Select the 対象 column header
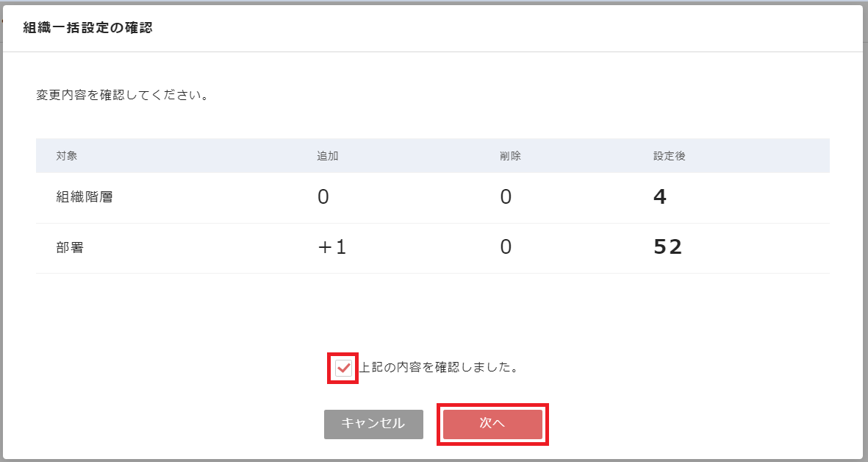868x462 pixels. pos(67,156)
